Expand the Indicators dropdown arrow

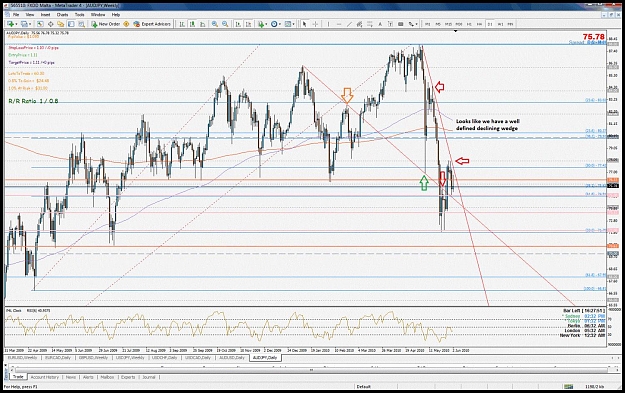(266, 24)
